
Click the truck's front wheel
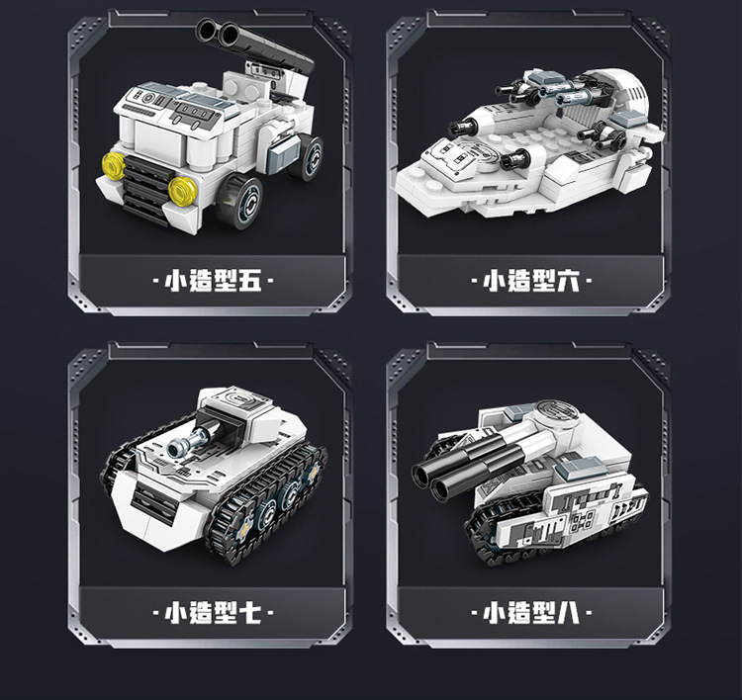pyautogui.click(x=240, y=201)
